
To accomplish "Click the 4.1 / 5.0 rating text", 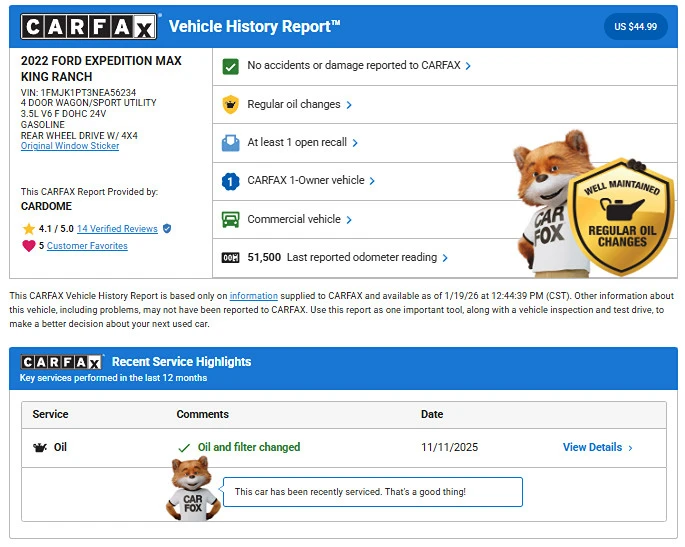I will [56, 228].
